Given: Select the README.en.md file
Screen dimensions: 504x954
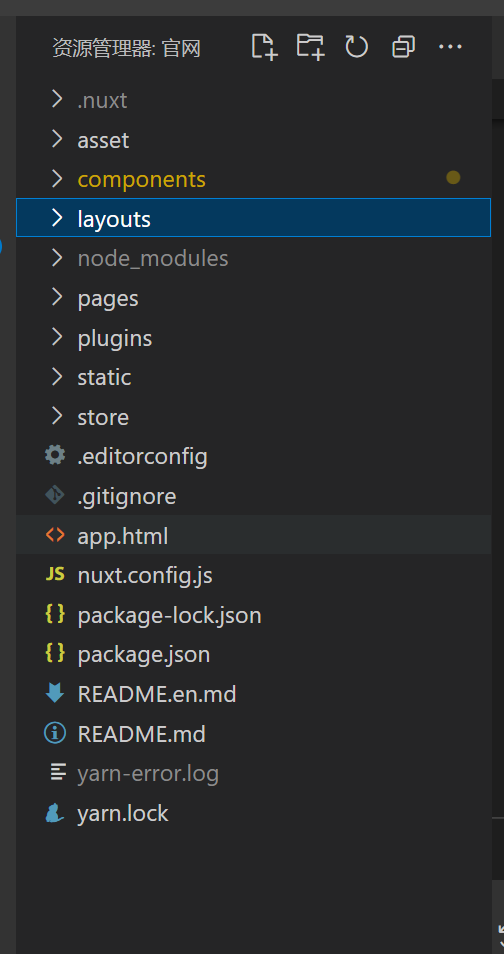Looking at the screenshot, I should click(253, 694).
